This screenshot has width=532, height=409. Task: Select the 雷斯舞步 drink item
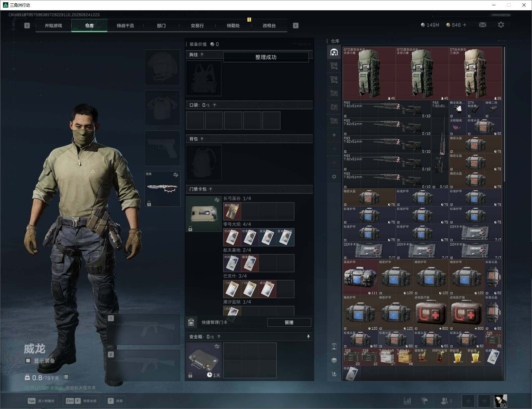(x=422, y=357)
